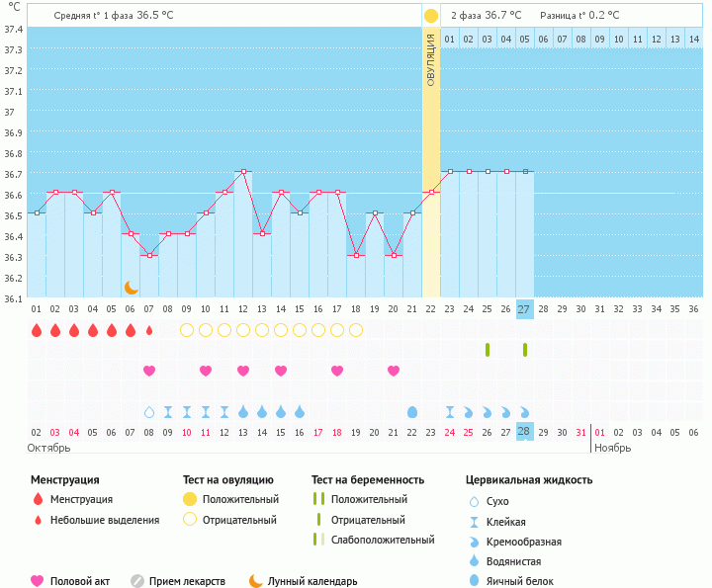Click the small spotting drop on day 07
This screenshot has width=712, height=588.
(149, 330)
